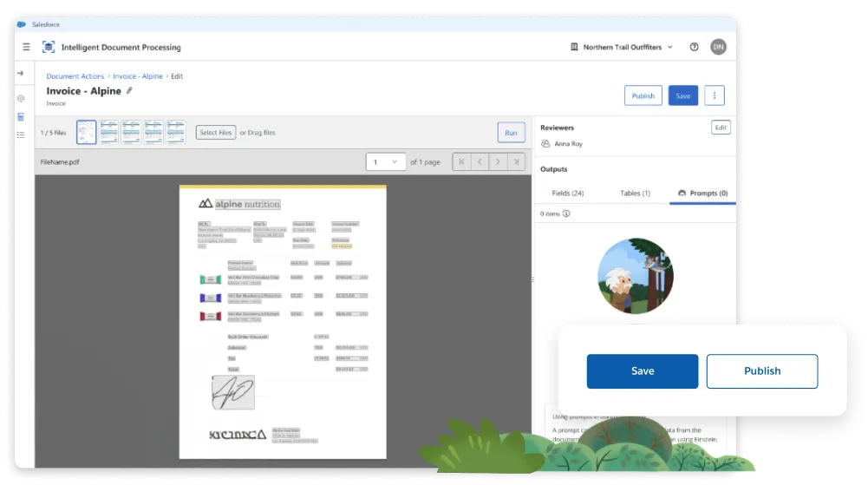Select the fifth file thumbnail
868x485 pixels.
[x=175, y=133]
